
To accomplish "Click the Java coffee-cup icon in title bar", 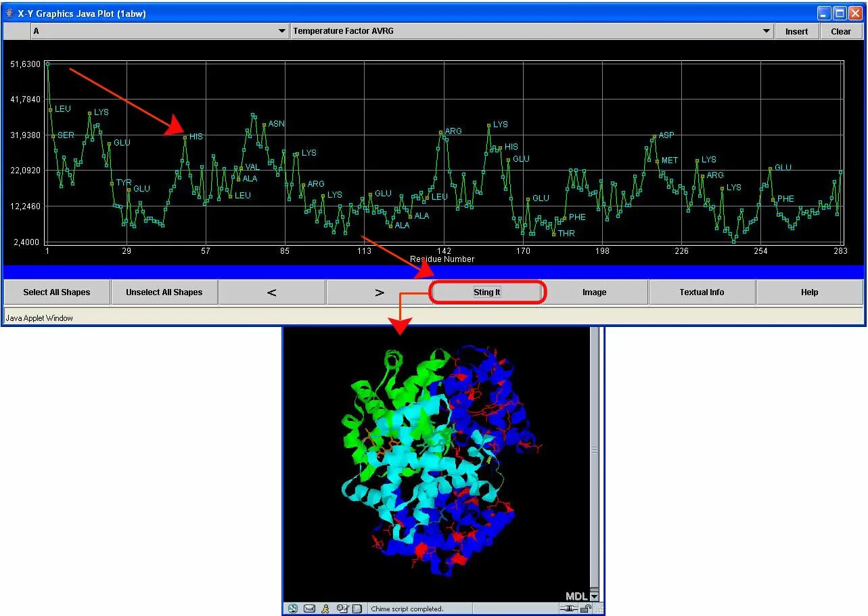I will tap(9, 13).
